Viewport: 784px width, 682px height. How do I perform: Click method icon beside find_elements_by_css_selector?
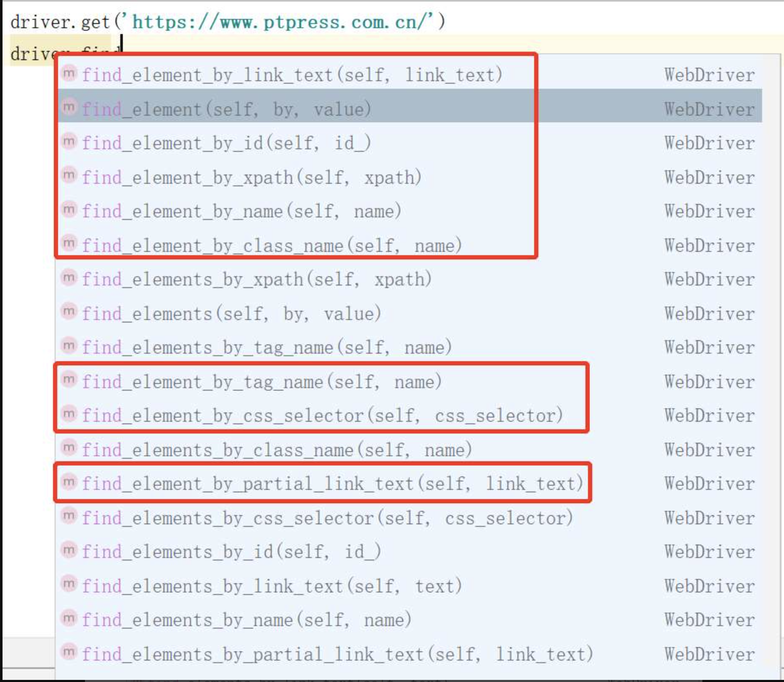(x=69, y=516)
